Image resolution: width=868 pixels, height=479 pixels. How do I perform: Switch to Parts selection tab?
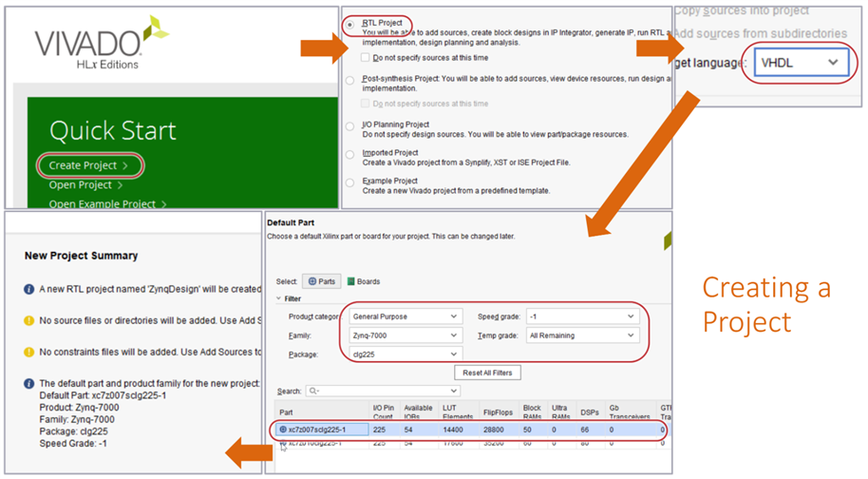coord(322,281)
